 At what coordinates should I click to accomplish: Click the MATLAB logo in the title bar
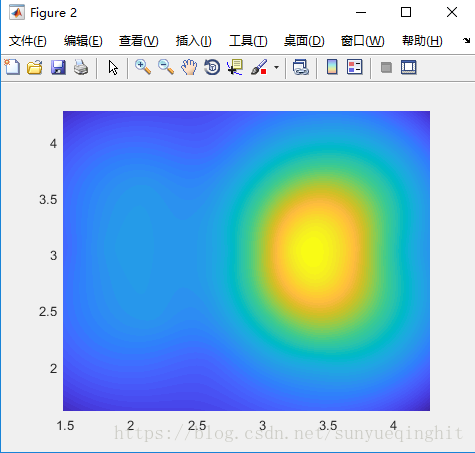[x=17, y=13]
